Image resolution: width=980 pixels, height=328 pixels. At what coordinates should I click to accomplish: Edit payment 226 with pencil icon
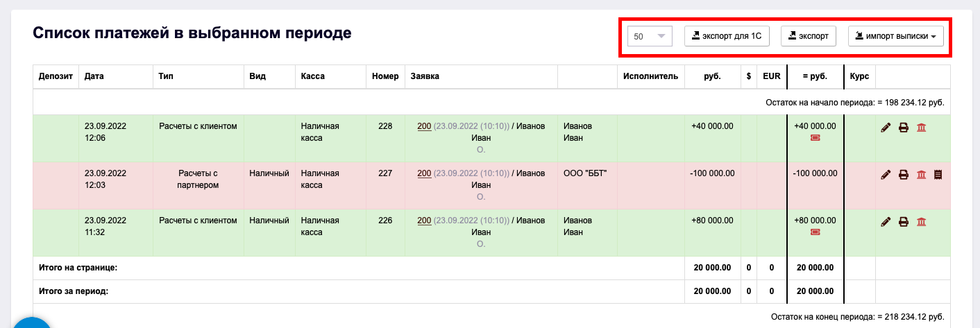[886, 222]
